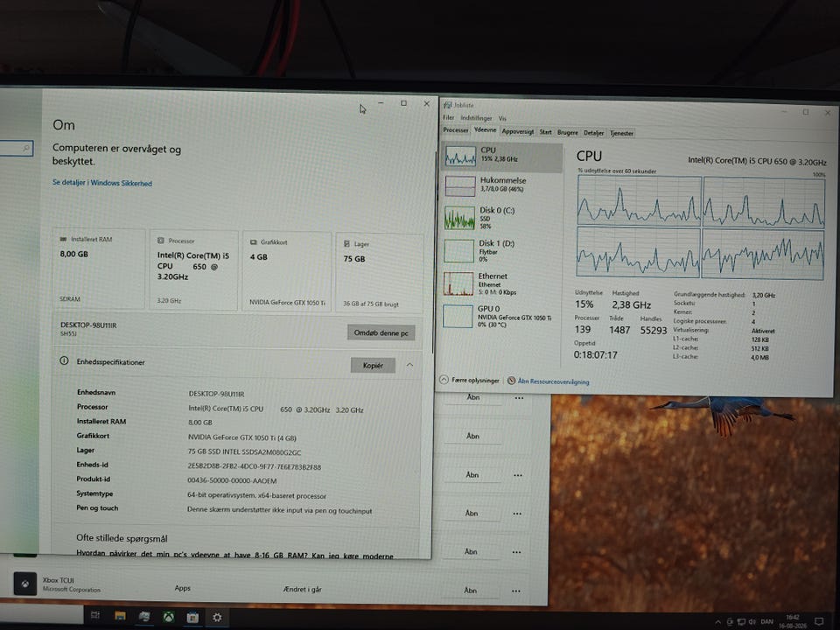
Task: Open the Vis menu in Jobliste
Action: tap(502, 118)
